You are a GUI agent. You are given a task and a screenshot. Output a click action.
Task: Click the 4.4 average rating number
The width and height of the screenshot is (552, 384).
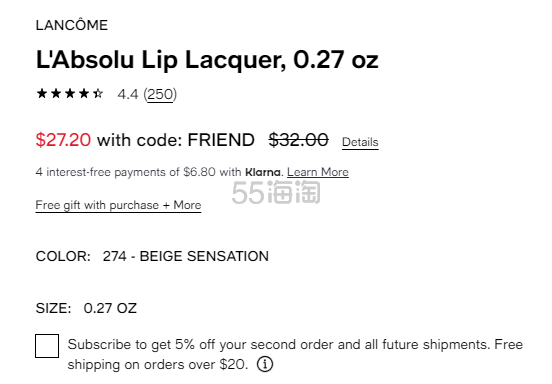pyautogui.click(x=128, y=94)
